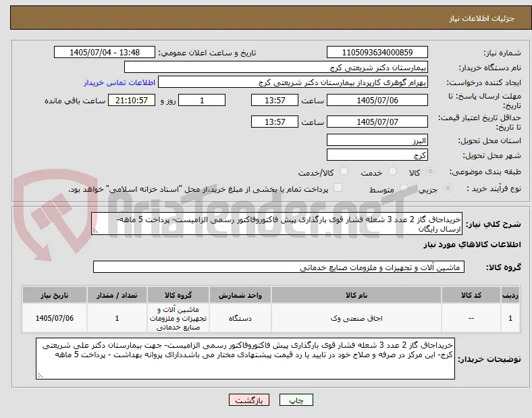Click the table's گروه کالا column header
This screenshot has width=532, height=418.
pos(178,295)
